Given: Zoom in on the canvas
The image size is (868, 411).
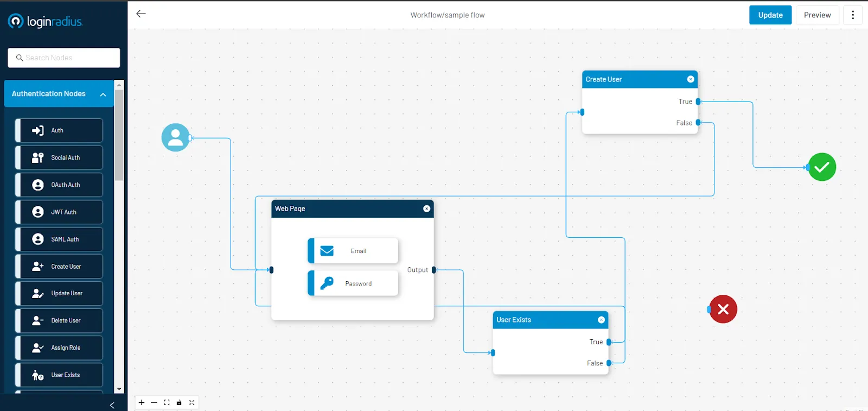Looking at the screenshot, I should coord(142,402).
